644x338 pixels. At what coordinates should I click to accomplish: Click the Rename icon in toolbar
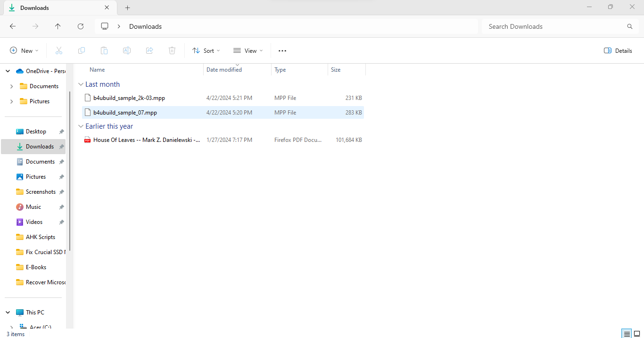point(127,50)
